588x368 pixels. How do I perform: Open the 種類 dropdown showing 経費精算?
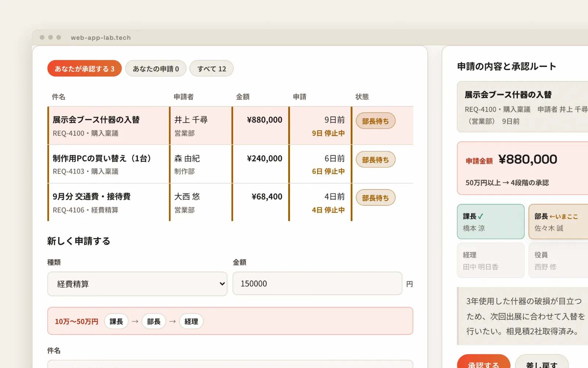137,284
